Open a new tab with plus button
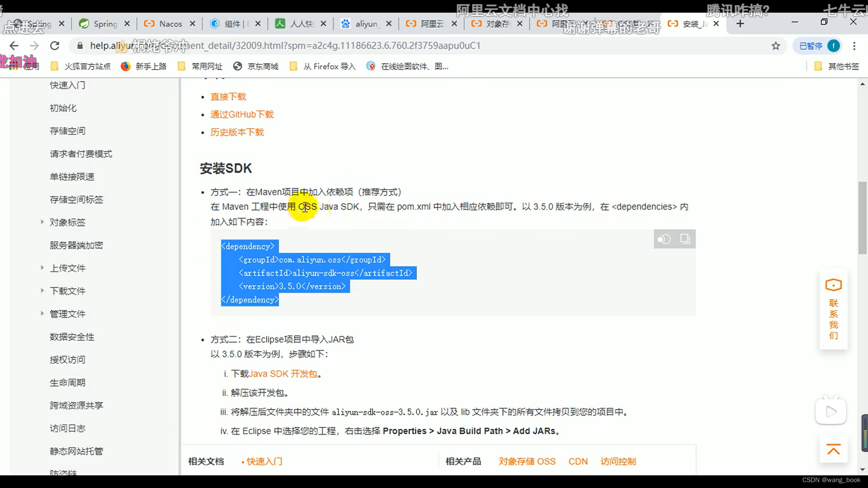 pos(740,23)
